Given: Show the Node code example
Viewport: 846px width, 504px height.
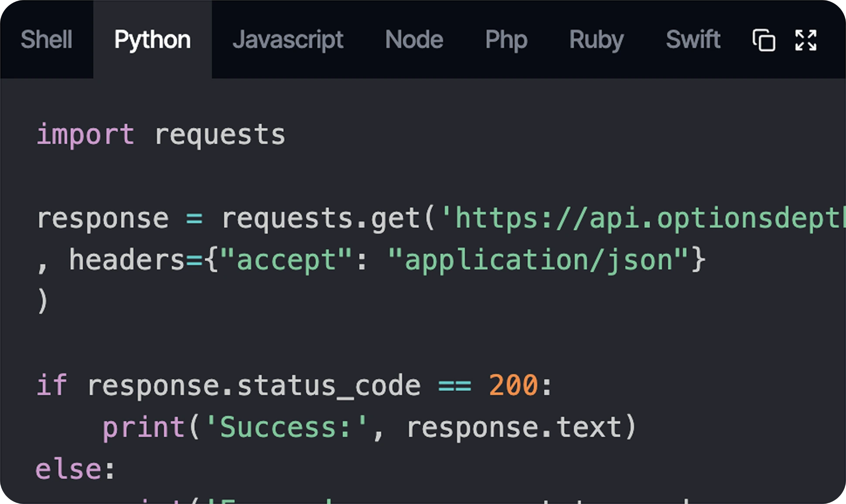Looking at the screenshot, I should (414, 40).
